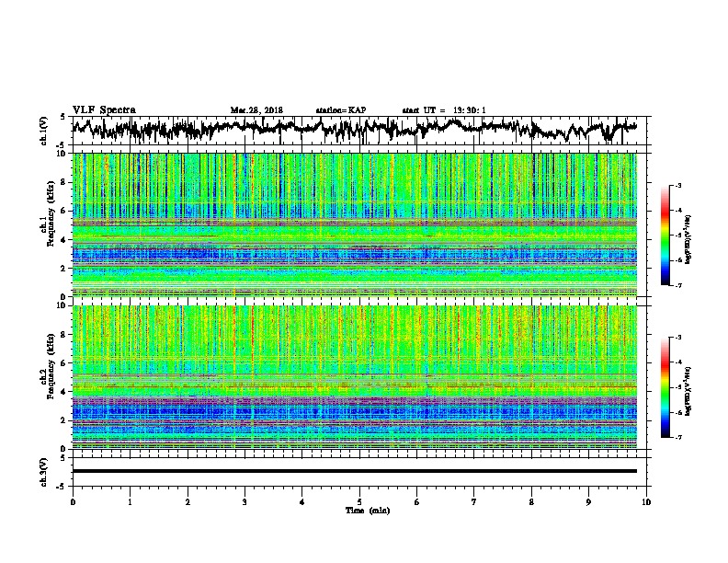Screen dimensions: 728x563
Task: Click the "6" kHz tick on ch.2 axis
Action: coord(63,363)
